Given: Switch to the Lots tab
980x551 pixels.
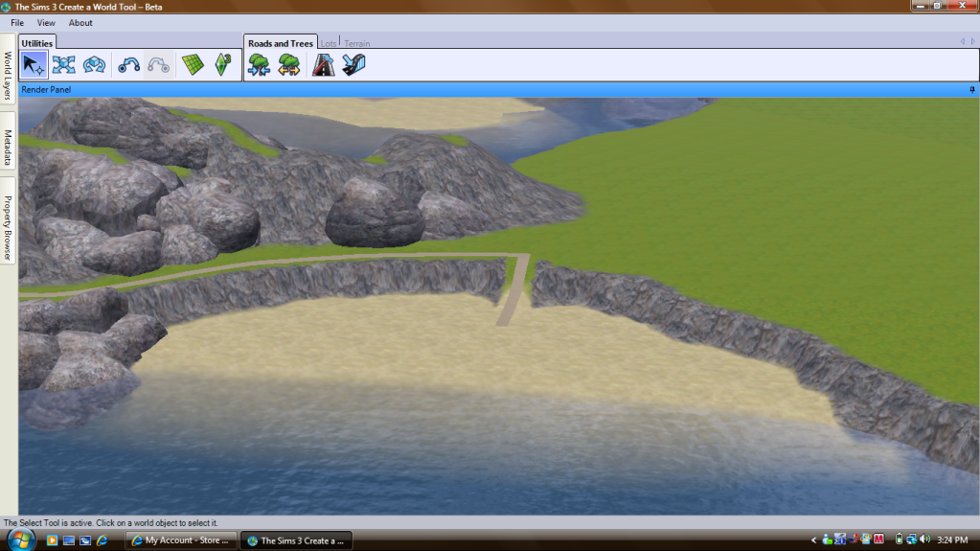Looking at the screenshot, I should [329, 43].
